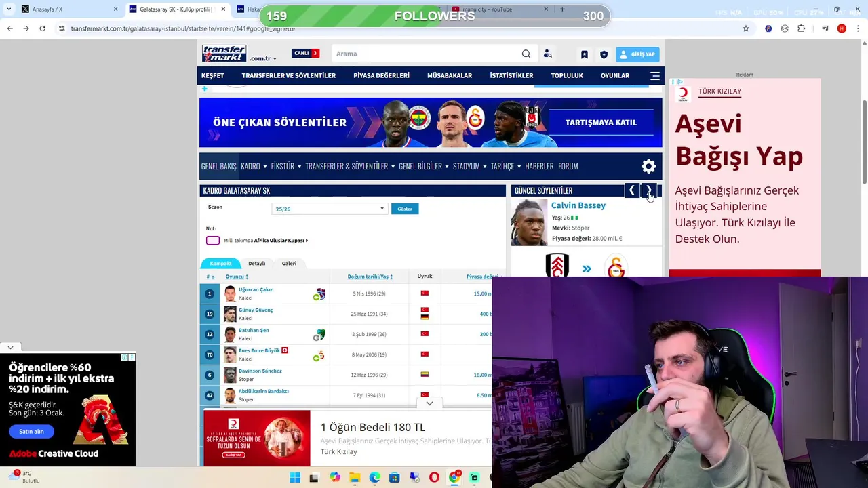The width and height of the screenshot is (868, 488).
Task: Open Enes Emre Büyük player link
Action: pos(259,350)
